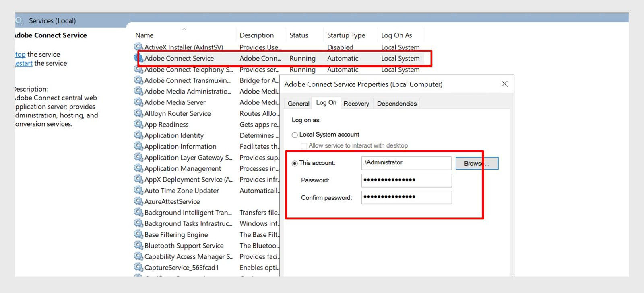
Task: Click the Password field
Action: pos(407,180)
